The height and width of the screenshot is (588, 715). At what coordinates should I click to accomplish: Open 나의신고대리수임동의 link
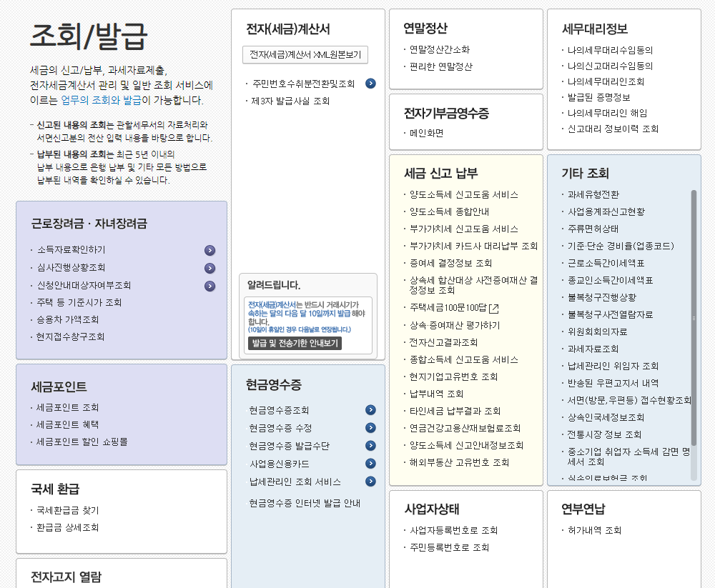tap(610, 66)
